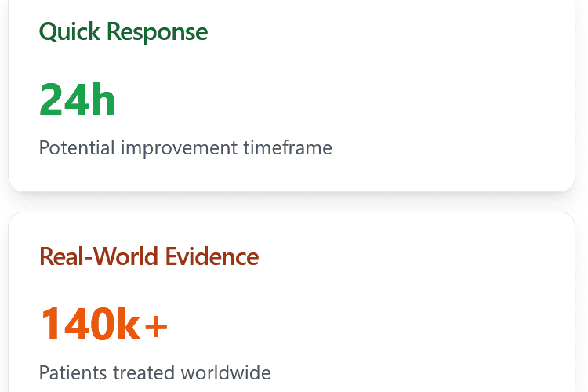This screenshot has width=588, height=392.
Task: Click the word timeframe in first card
Action: [x=288, y=147]
